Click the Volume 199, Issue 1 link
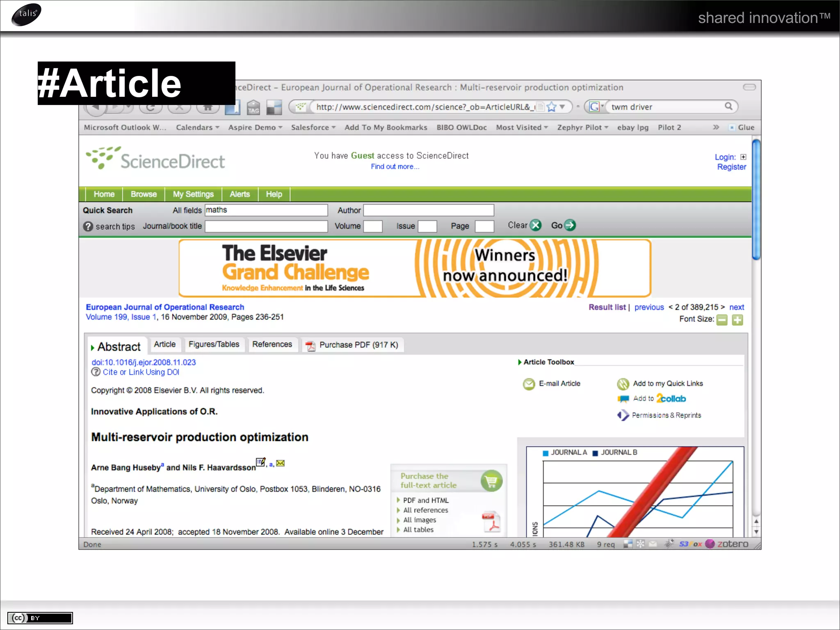The height and width of the screenshot is (630, 840). (x=121, y=317)
